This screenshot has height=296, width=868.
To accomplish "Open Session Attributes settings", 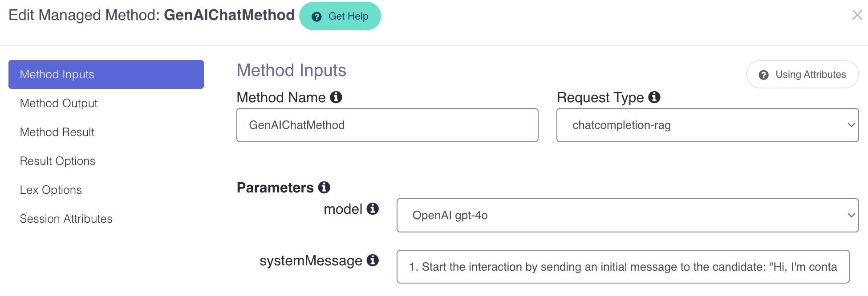I will pyautogui.click(x=66, y=219).
